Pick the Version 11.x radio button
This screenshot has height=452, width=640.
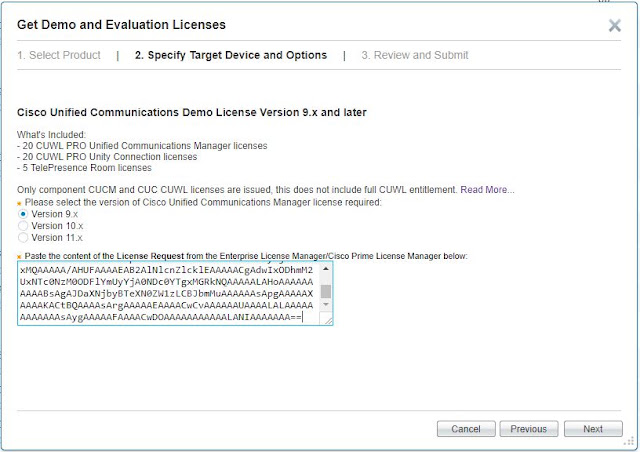coord(23,238)
